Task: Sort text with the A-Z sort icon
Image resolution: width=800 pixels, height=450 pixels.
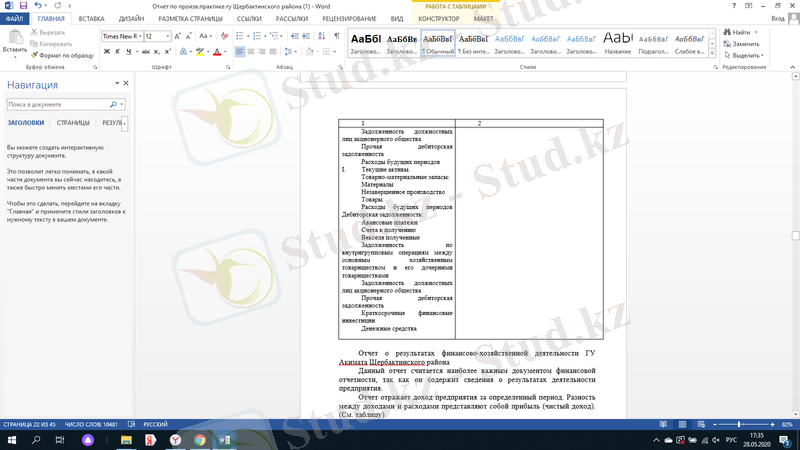Action: (321, 36)
